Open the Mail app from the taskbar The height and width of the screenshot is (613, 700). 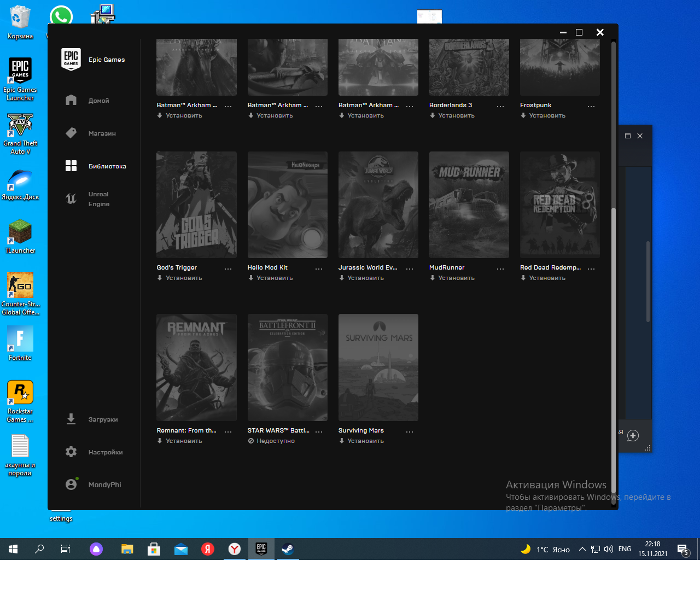click(181, 549)
